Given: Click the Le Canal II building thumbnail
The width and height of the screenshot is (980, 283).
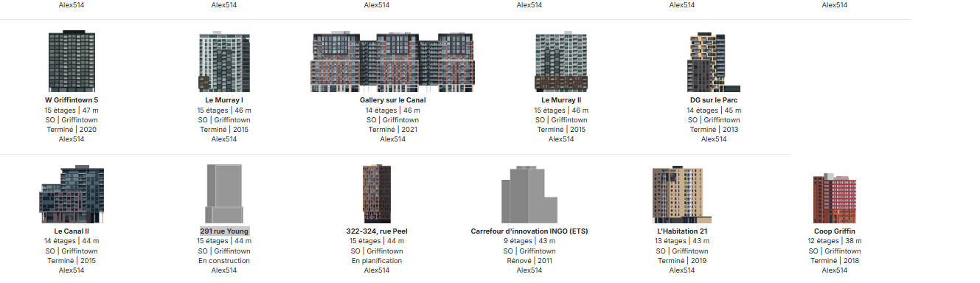Looking at the screenshot, I should coord(72,195).
